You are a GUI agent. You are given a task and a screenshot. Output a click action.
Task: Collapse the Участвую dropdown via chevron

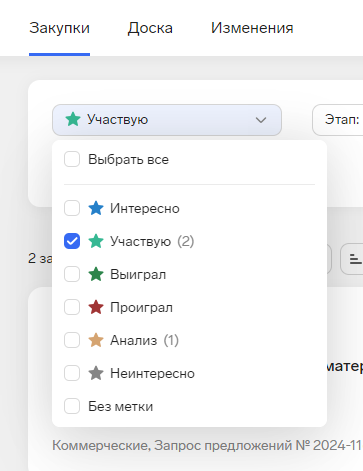coord(261,120)
